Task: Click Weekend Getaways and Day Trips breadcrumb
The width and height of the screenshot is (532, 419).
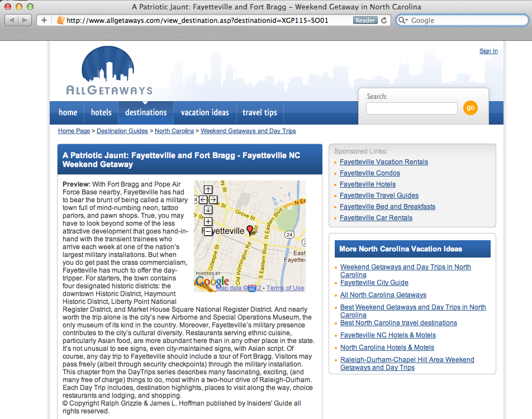Action: coord(248,131)
